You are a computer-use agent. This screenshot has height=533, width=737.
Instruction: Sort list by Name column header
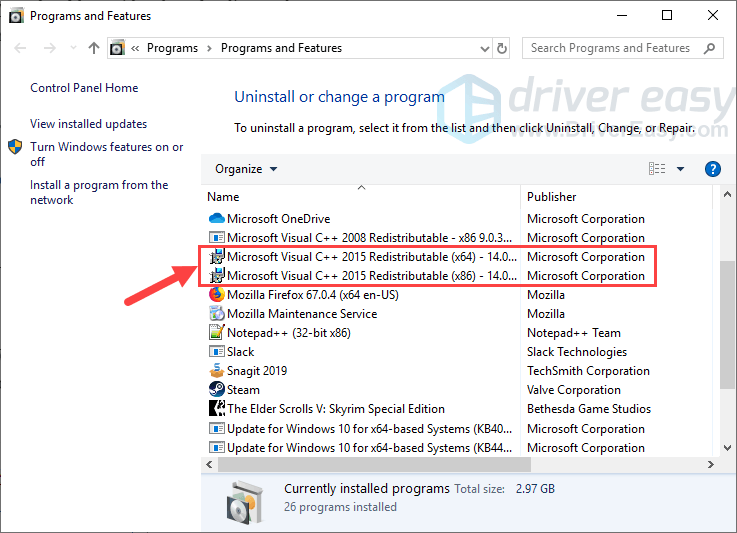[x=224, y=197]
